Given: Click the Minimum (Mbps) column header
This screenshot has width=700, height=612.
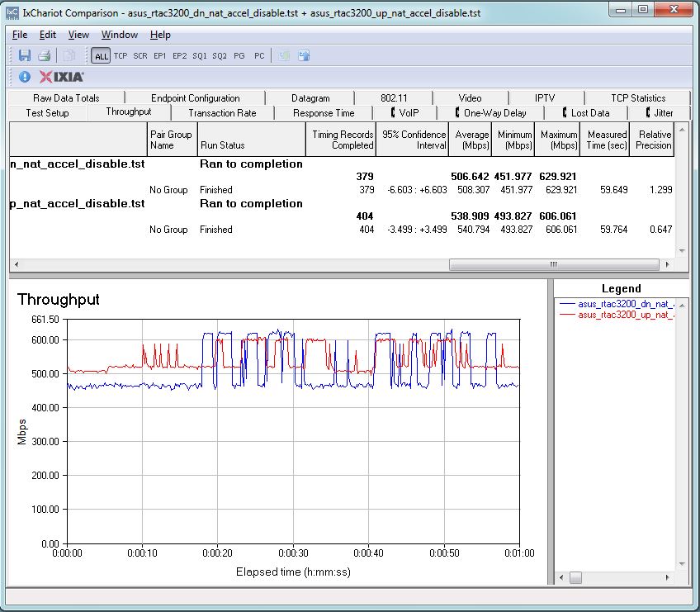Looking at the screenshot, I should pos(513,140).
